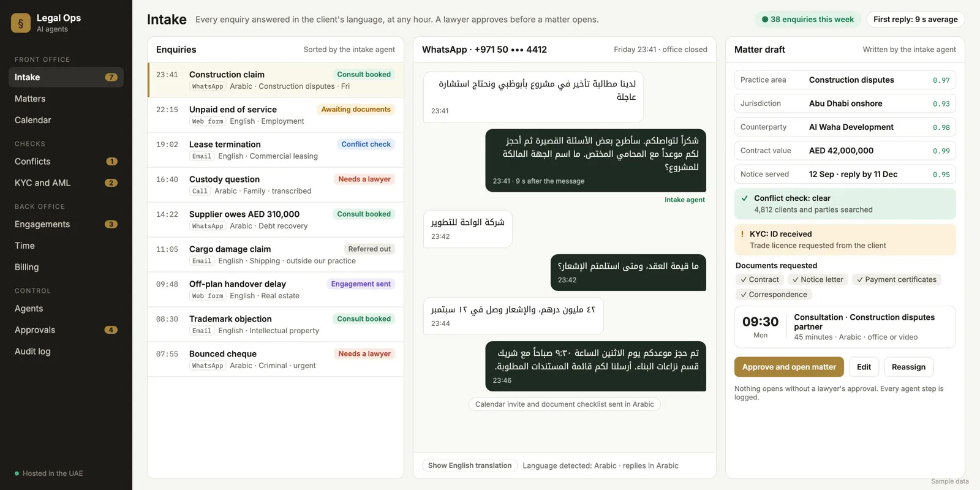Click the green checkmark beside Conflict check: clear

(x=744, y=198)
